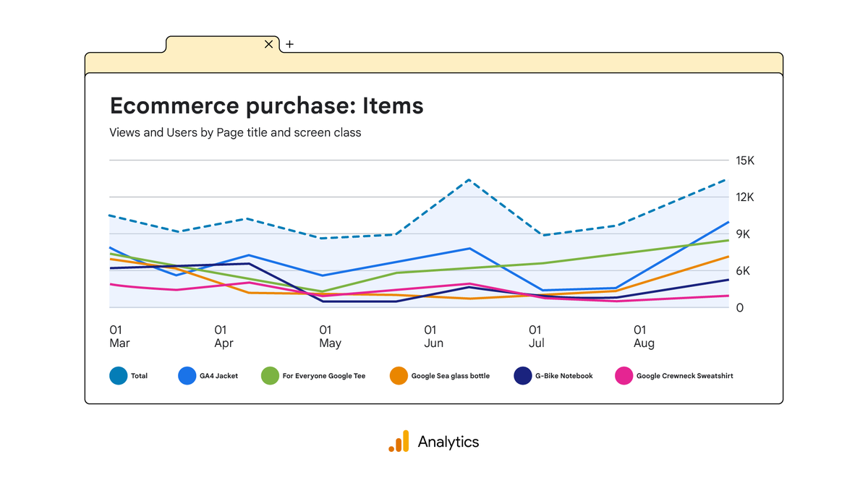The image size is (868, 488).
Task: Click the 6K y-axis label
Action: [x=742, y=271]
